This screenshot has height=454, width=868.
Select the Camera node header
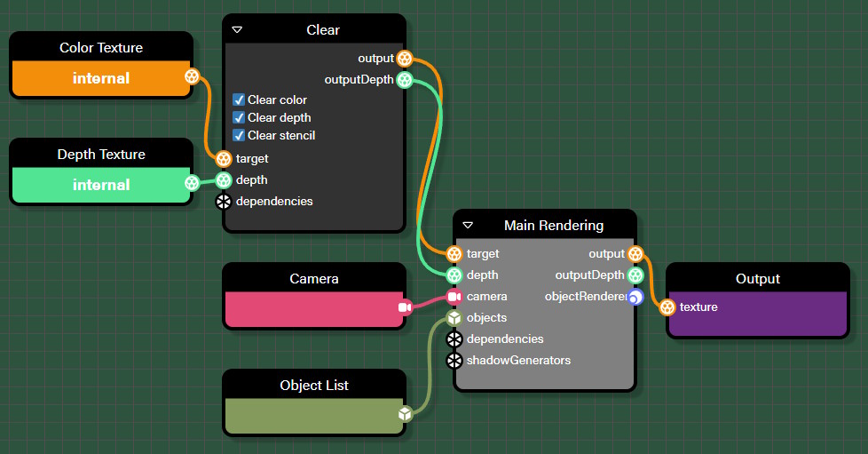coord(314,278)
